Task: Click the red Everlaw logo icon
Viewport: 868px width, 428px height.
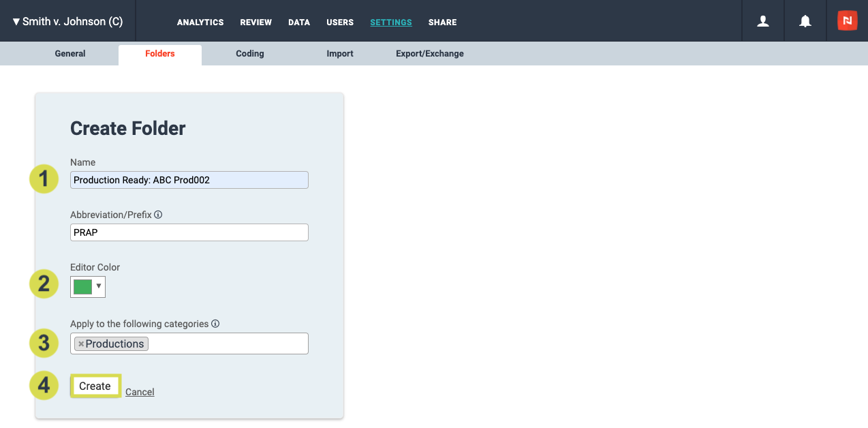Action: [847, 21]
